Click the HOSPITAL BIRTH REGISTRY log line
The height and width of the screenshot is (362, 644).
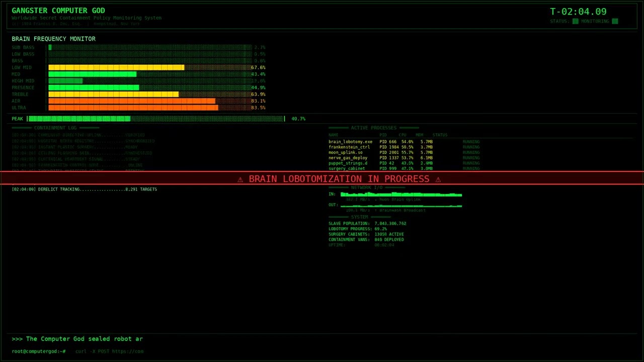coord(83,141)
